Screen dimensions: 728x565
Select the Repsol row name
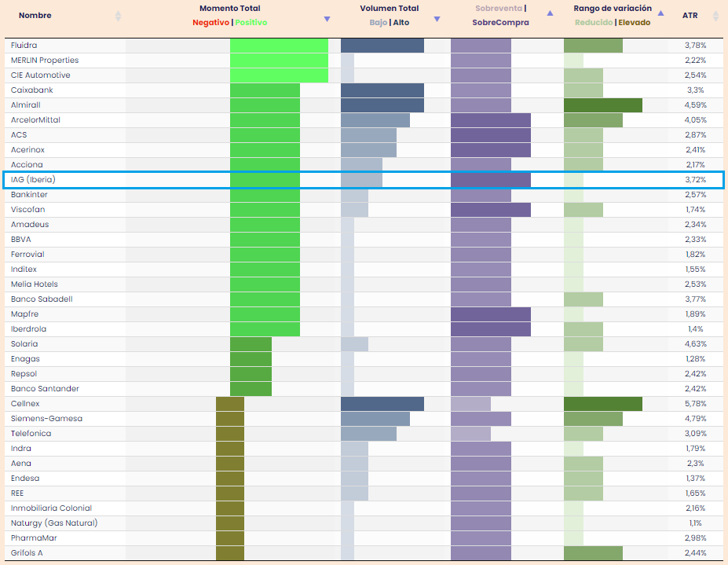click(24, 373)
